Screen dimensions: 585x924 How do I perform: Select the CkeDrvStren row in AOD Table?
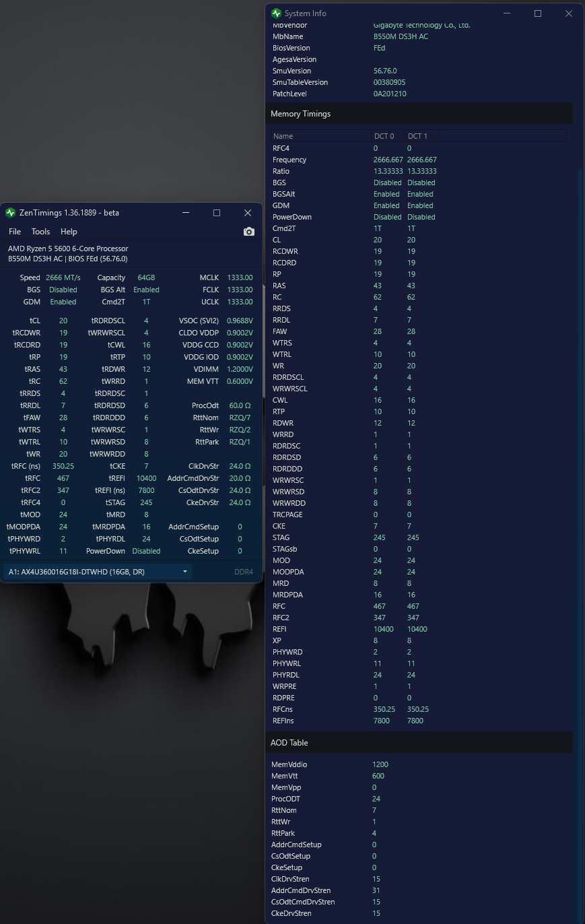[419, 913]
